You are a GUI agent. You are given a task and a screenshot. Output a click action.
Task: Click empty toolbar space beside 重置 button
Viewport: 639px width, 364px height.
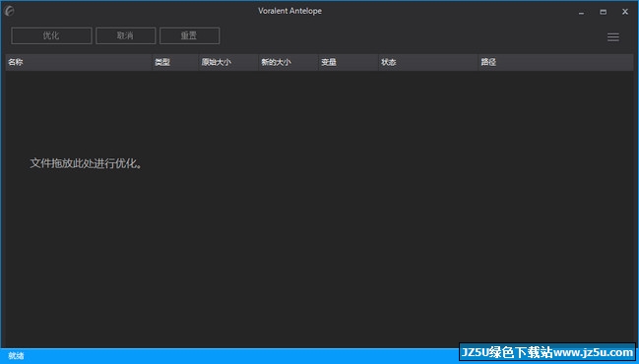[x=408, y=35]
